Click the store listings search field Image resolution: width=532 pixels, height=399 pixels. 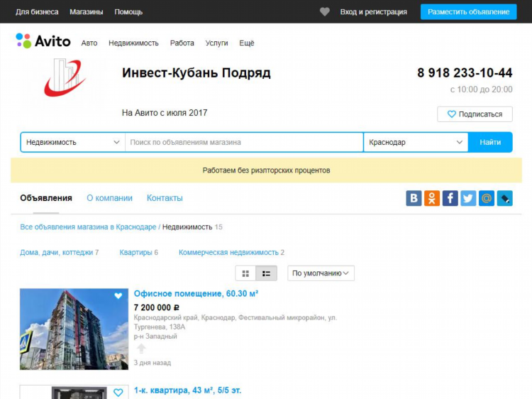tap(244, 142)
